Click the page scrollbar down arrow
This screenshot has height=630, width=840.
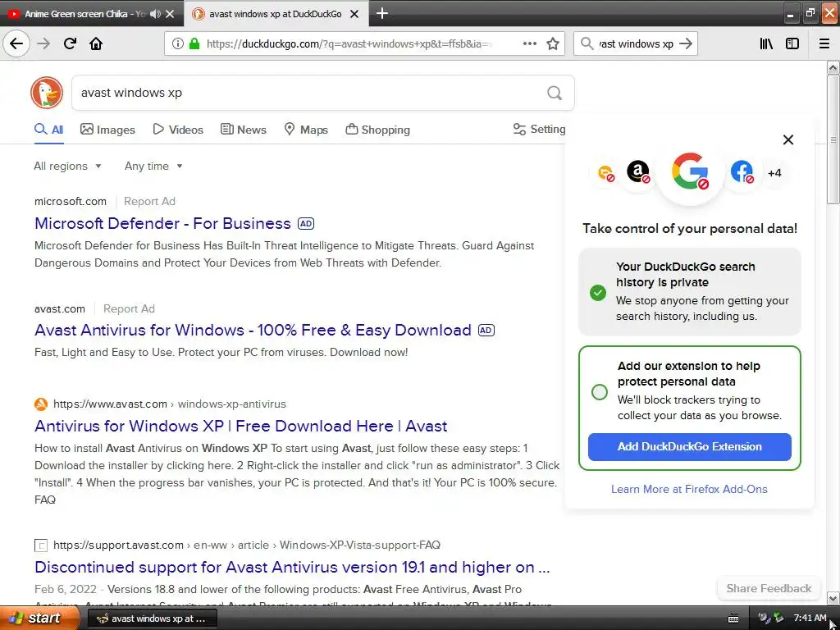(833, 598)
